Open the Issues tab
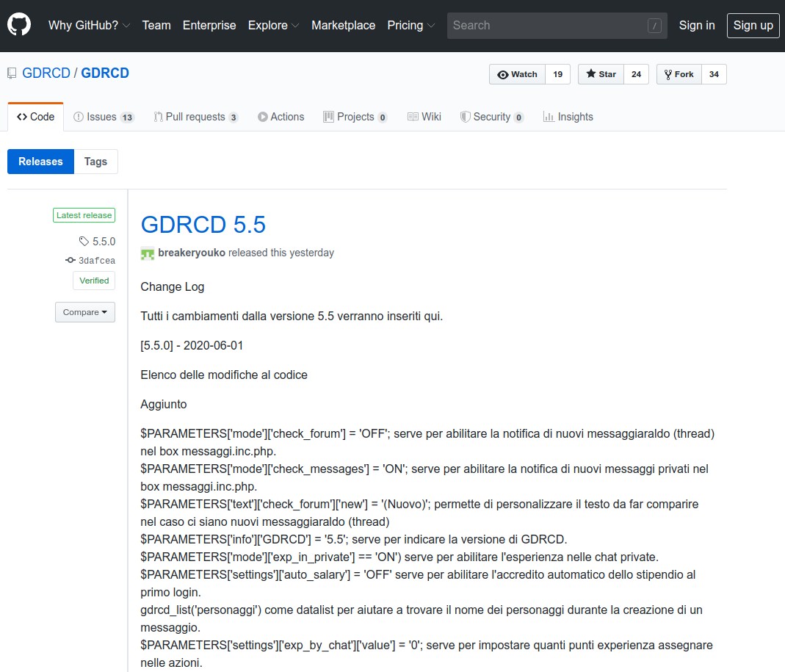Viewport: 785px width, 672px height. [x=104, y=117]
